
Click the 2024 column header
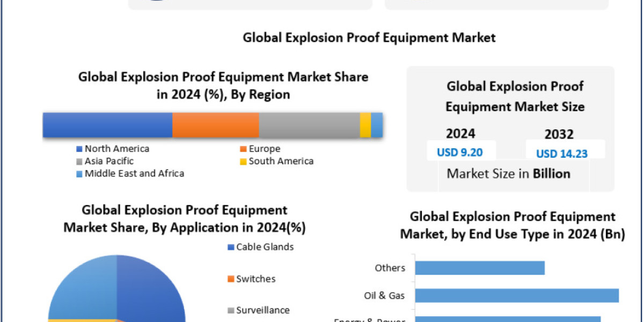click(x=462, y=133)
